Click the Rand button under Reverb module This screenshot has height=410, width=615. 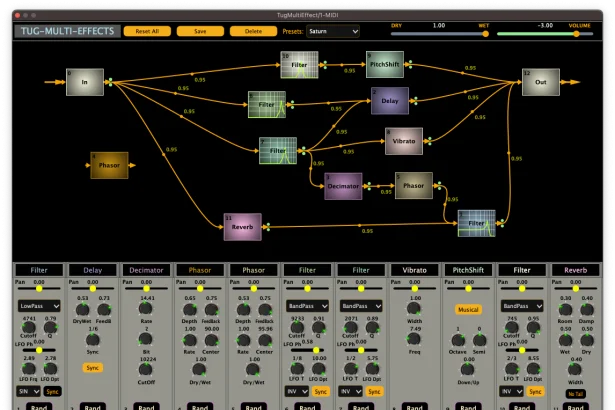pyautogui.click(x=575, y=407)
